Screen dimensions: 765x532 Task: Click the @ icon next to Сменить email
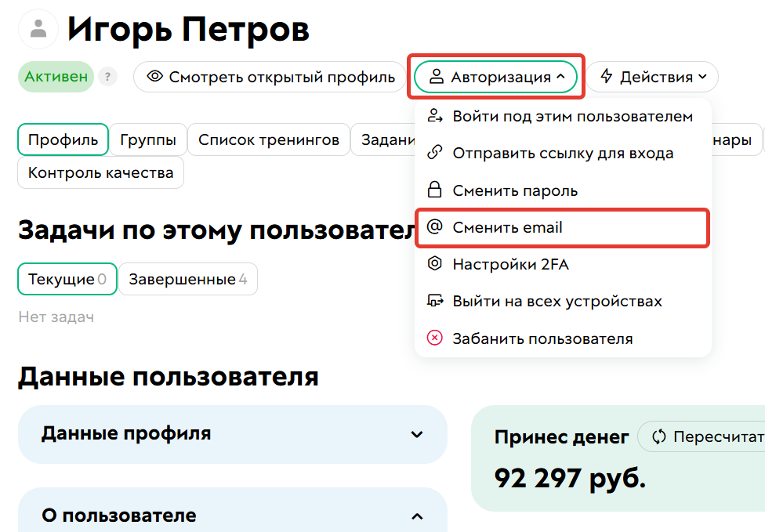click(x=435, y=228)
